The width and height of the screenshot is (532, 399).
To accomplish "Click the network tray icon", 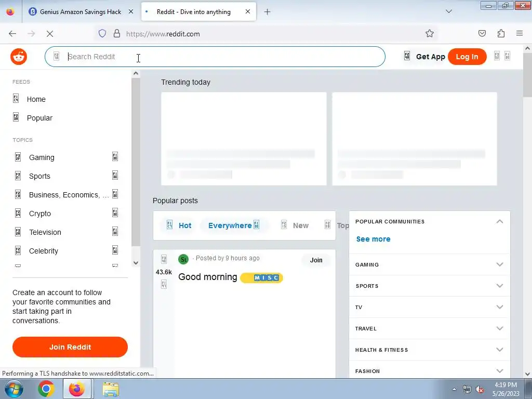I will coord(467,390).
